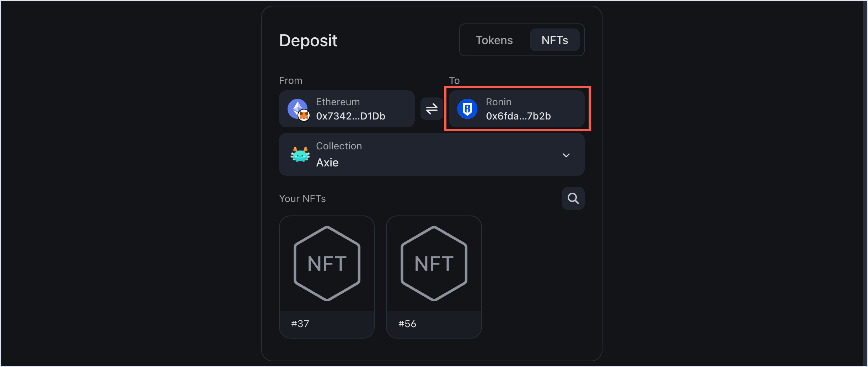Click the Your NFTs section header

click(302, 198)
